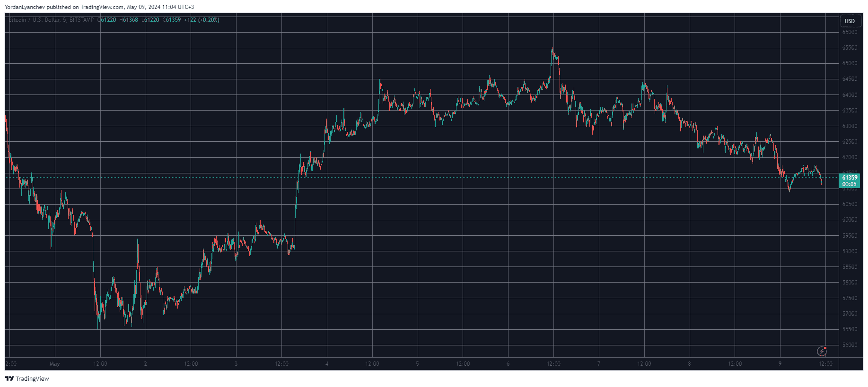Click the 59500 price axis label
868x387 pixels.
[850, 236]
